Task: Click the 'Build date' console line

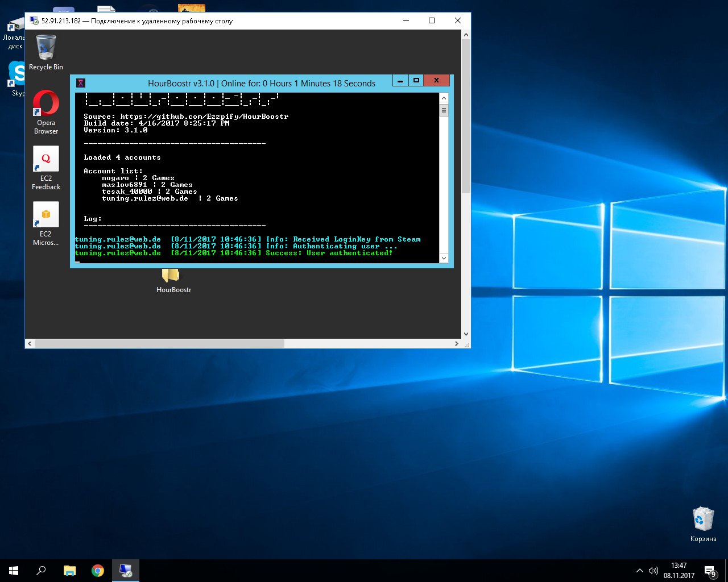Action: point(156,123)
